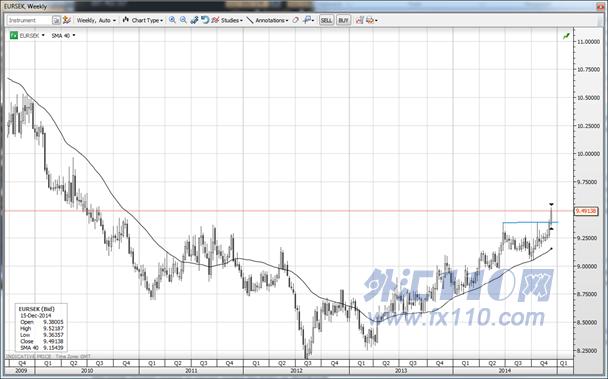This screenshot has height=379, width=608.
Task: Click the red 9.49138 price label
Action: [x=586, y=211]
